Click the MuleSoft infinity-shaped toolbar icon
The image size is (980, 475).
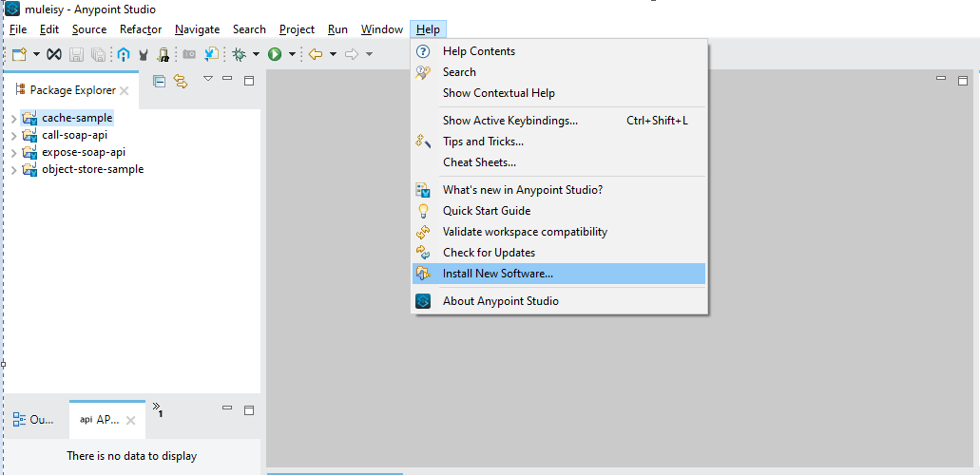[54, 54]
